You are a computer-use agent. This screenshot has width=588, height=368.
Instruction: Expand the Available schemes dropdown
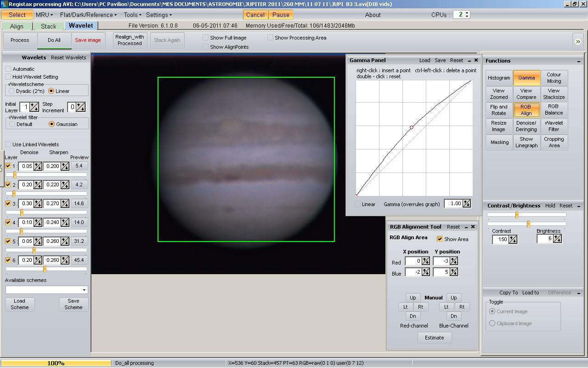click(84, 290)
